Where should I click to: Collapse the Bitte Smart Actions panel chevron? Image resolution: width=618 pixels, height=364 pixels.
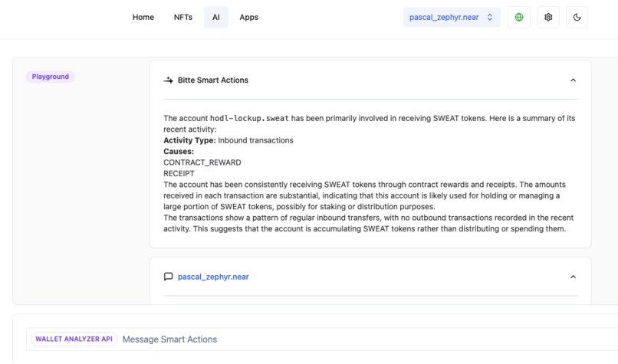tap(573, 80)
